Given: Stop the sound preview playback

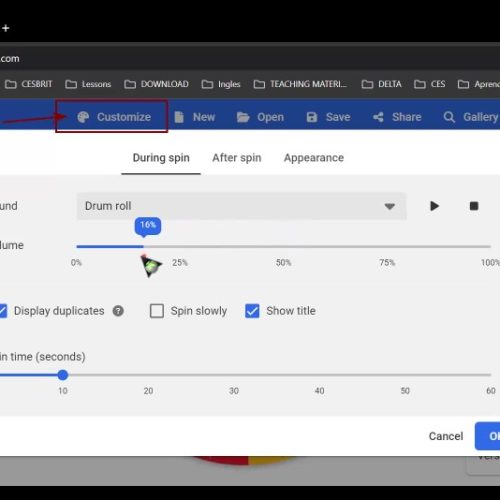Looking at the screenshot, I should tap(474, 206).
